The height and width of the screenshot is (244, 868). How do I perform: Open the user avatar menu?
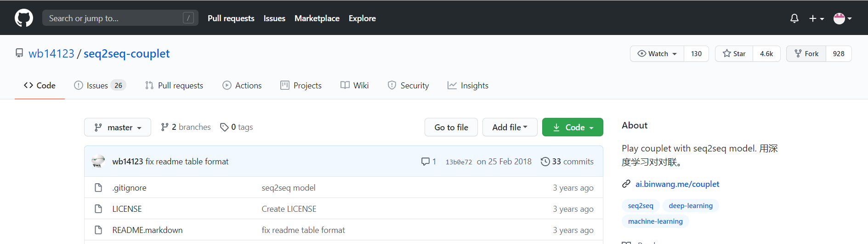[x=842, y=18]
